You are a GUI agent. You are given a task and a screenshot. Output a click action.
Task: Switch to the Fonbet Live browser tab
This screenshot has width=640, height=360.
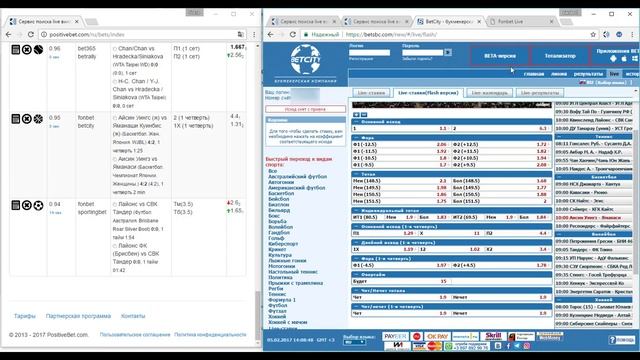tap(520, 21)
